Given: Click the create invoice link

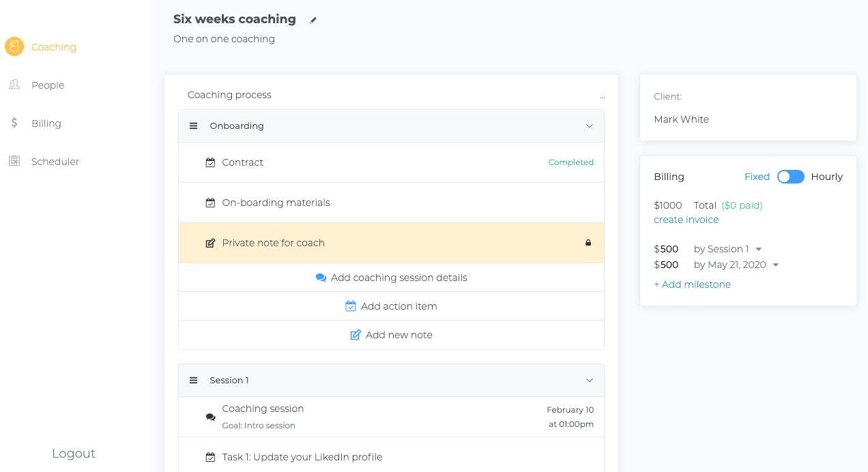Looking at the screenshot, I should click(686, 220).
